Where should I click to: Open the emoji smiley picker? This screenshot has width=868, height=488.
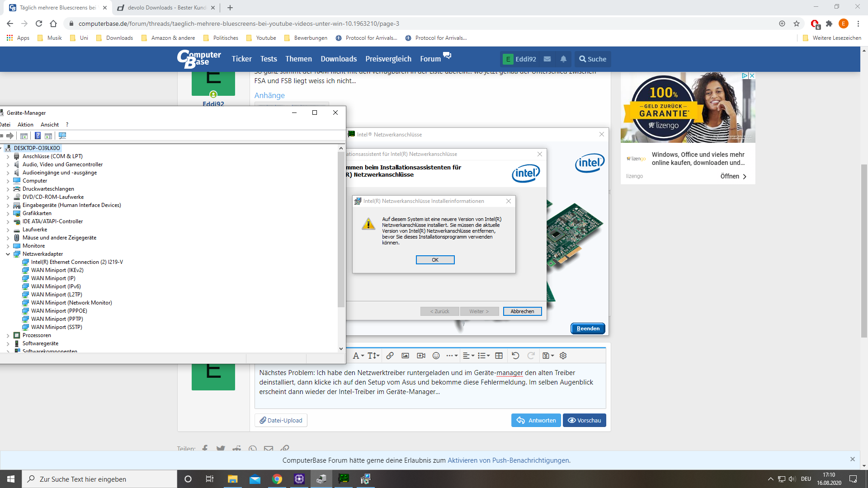[x=436, y=356]
